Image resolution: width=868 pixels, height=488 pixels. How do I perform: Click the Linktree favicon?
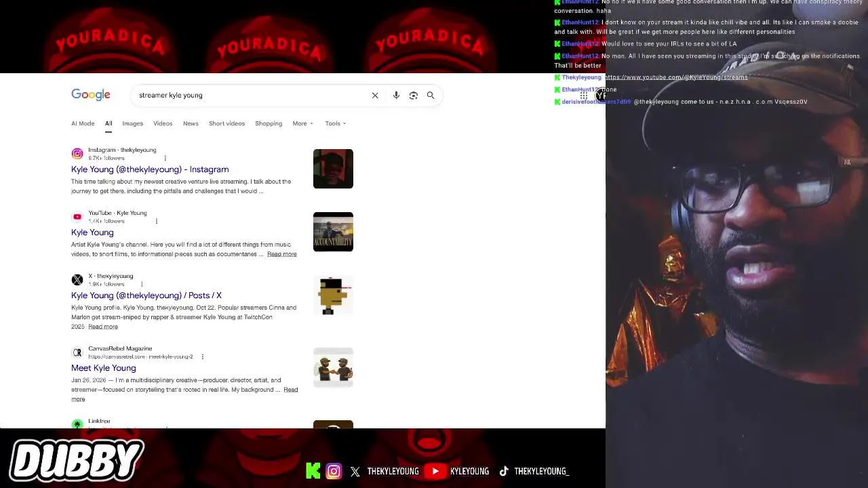click(77, 424)
